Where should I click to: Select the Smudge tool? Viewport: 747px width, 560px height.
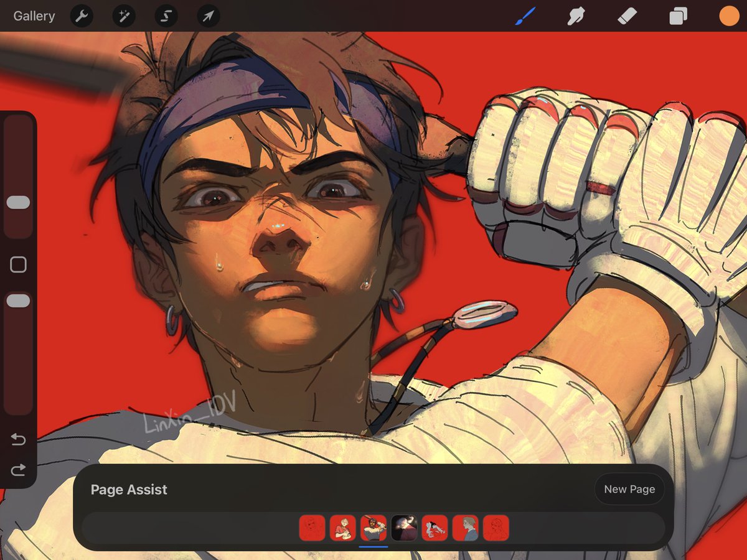pos(576,16)
